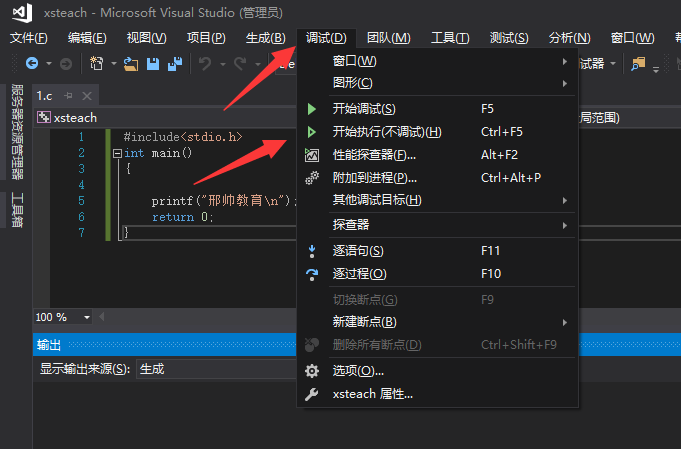
Task: Close the 1.c editor tab
Action: (86, 96)
